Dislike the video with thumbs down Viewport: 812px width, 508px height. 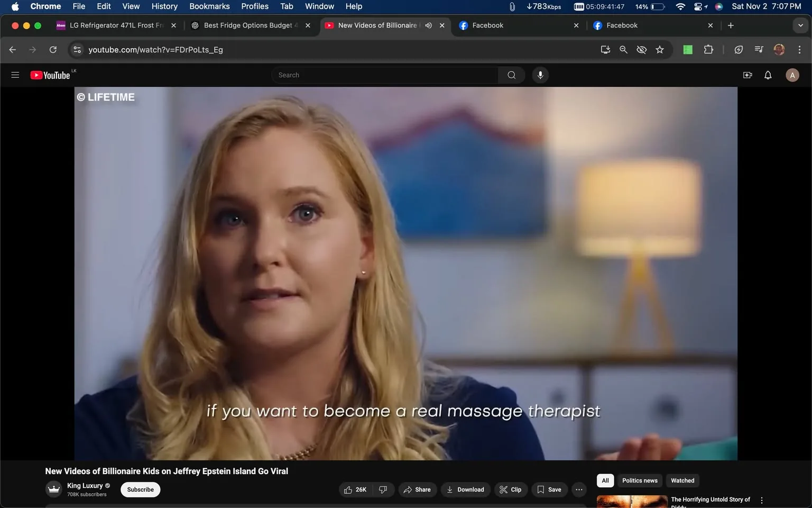[383, 489]
